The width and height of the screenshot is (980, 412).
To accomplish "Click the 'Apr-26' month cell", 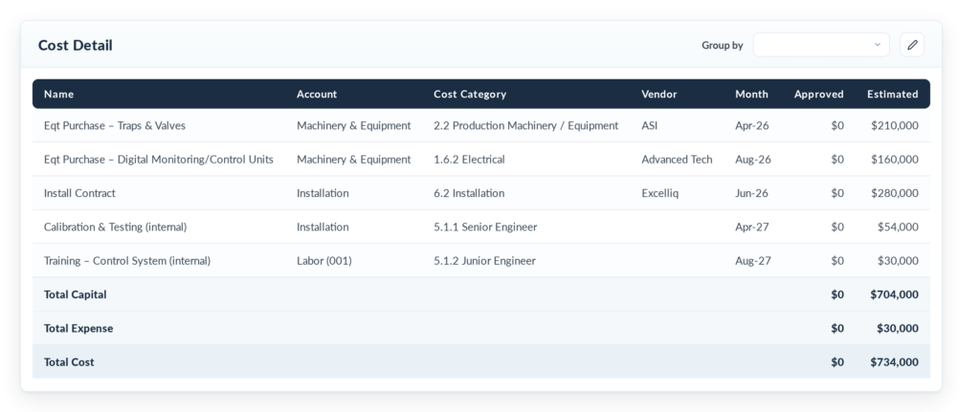I will click(x=752, y=125).
